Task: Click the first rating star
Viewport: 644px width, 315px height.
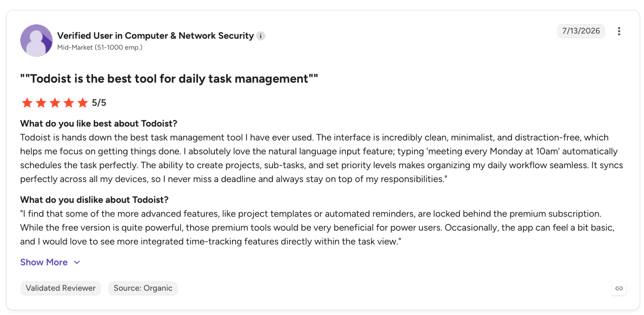Action: point(27,102)
